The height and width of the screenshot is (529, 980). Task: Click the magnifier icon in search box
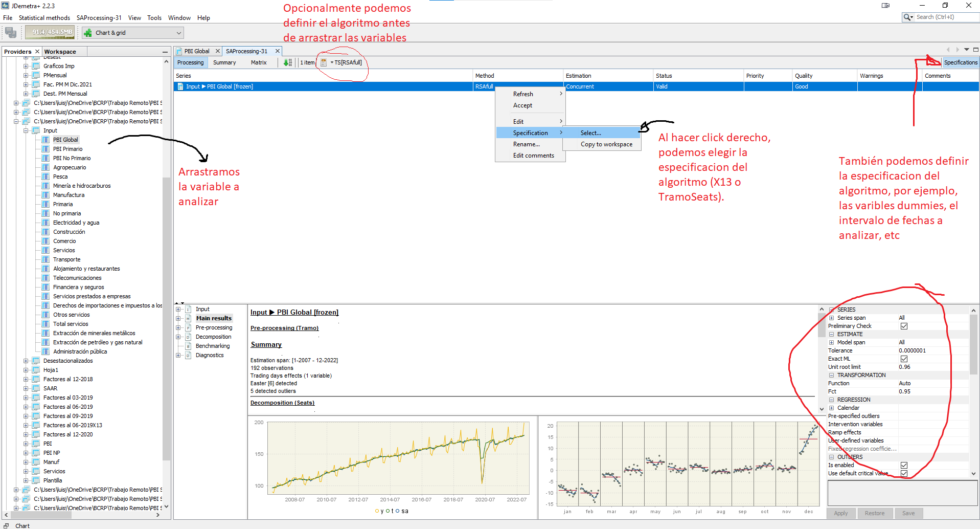[x=908, y=17]
